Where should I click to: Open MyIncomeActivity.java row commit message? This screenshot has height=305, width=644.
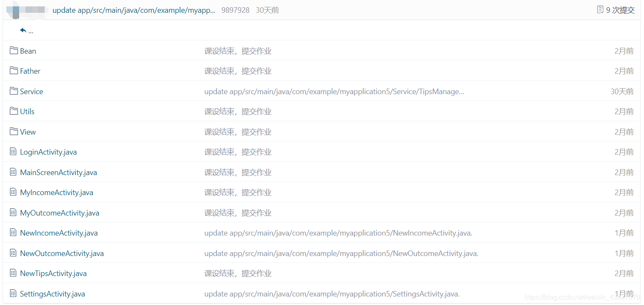point(238,193)
